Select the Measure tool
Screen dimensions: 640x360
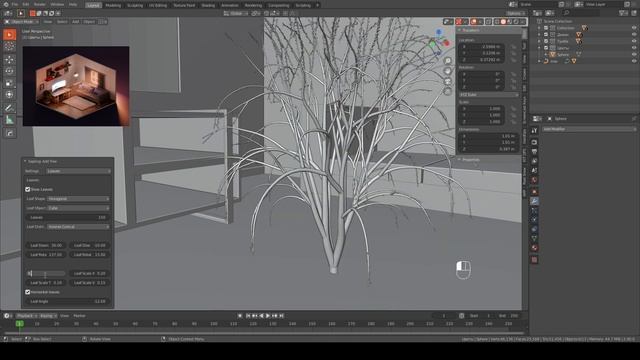coord(9,120)
